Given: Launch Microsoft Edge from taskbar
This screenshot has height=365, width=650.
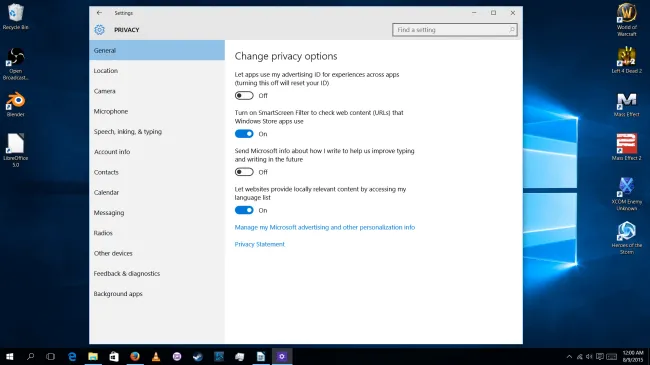Looking at the screenshot, I should tap(72, 356).
